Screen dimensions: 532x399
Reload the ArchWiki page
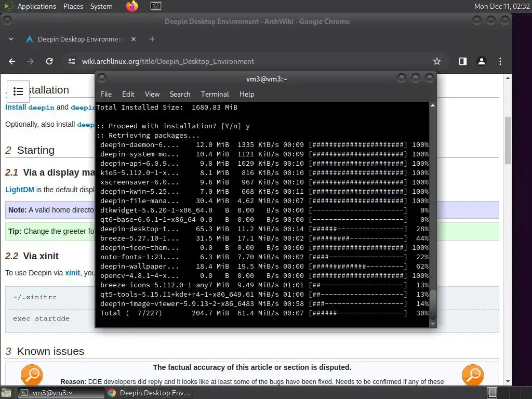pos(49,61)
